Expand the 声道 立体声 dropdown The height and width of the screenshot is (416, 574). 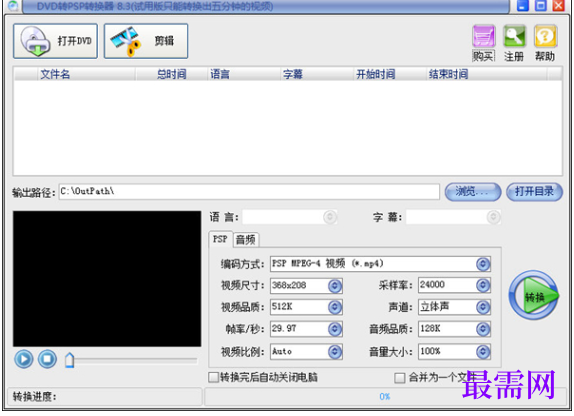point(483,307)
